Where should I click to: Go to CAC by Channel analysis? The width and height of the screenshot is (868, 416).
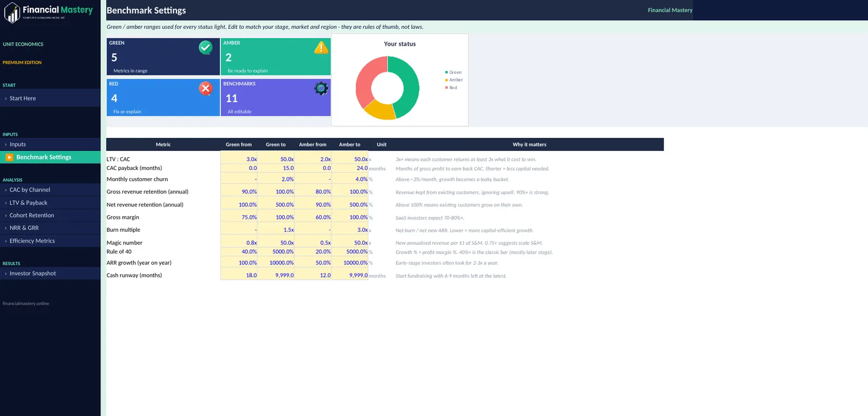[x=50, y=190]
